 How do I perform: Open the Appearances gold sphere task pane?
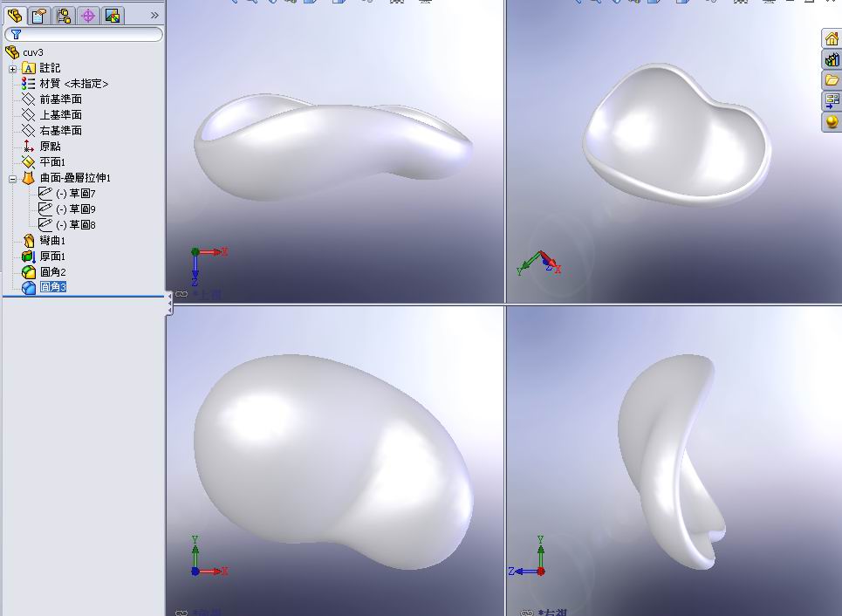point(832,121)
